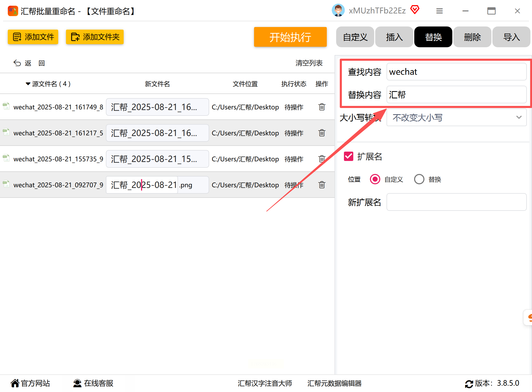532x392 pixels.
Task: Open the hamburger menu icon in title bar
Action: tap(439, 11)
